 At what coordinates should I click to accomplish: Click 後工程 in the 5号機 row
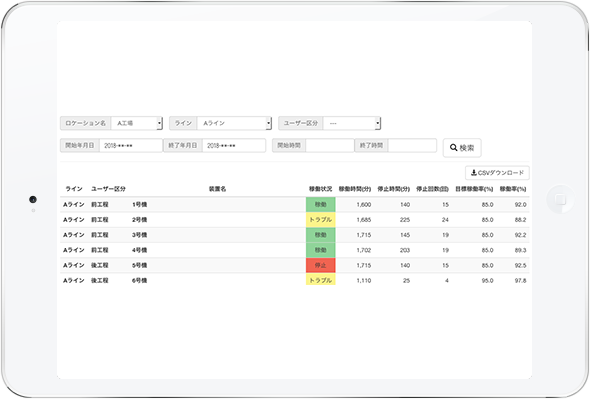point(100,265)
